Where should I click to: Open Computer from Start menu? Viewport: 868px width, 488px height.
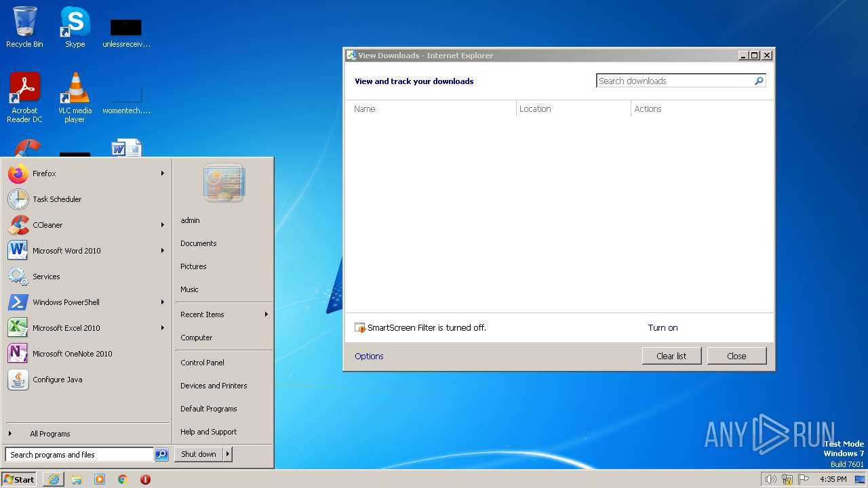224,338
